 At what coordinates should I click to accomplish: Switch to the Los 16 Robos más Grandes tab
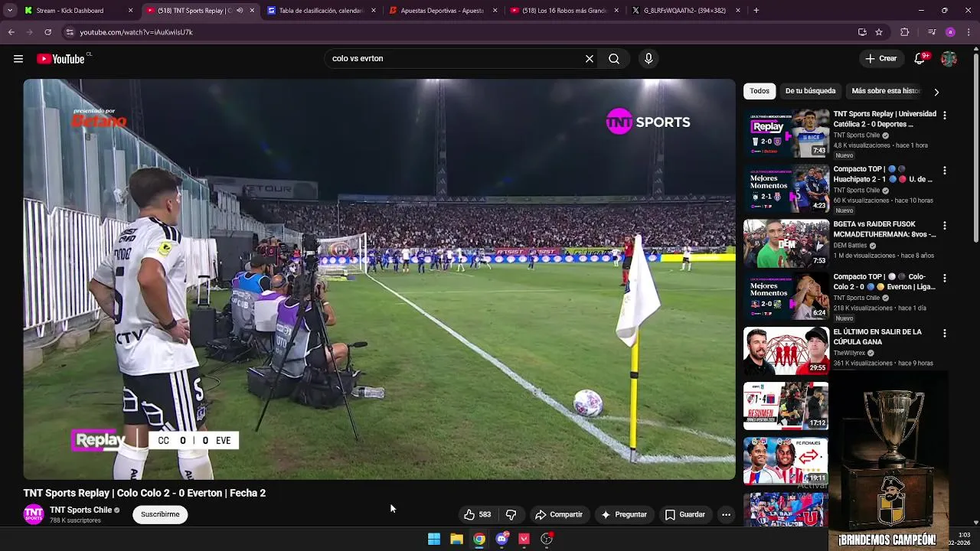pyautogui.click(x=564, y=11)
